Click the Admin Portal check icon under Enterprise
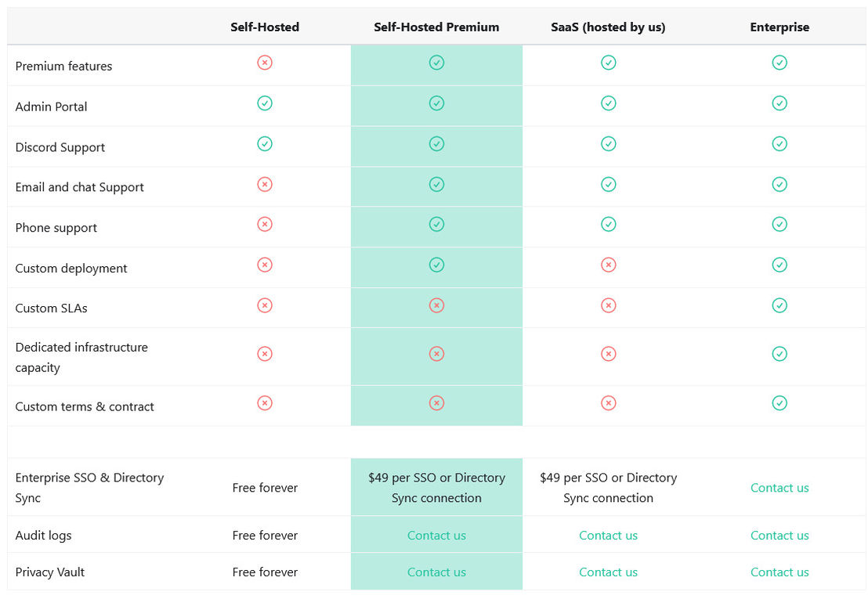This screenshot has height=599, width=868. (779, 103)
